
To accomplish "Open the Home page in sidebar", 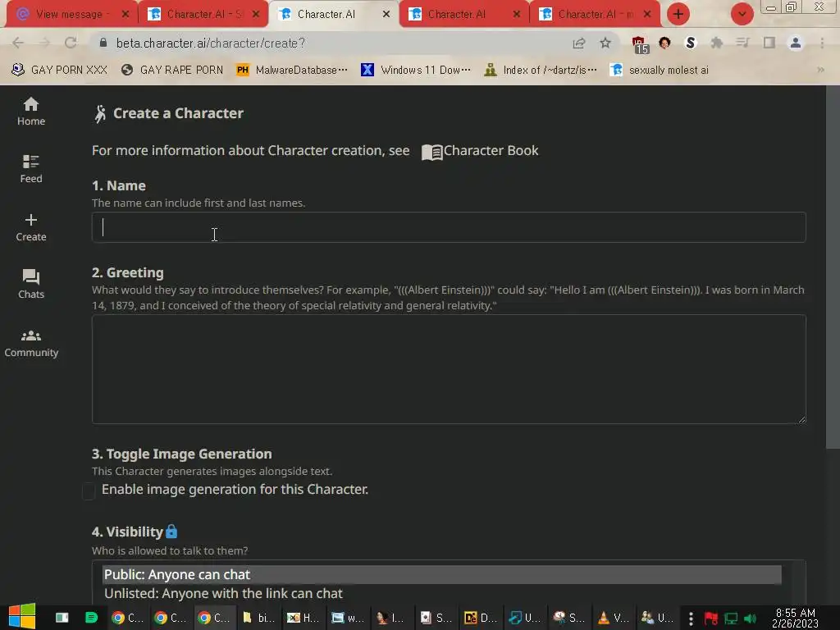I will point(31,112).
